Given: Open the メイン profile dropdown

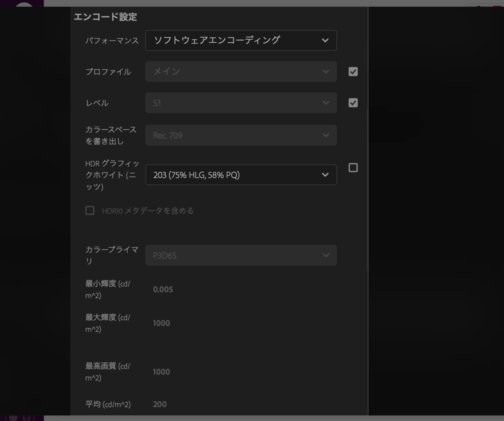Looking at the screenshot, I should 241,72.
